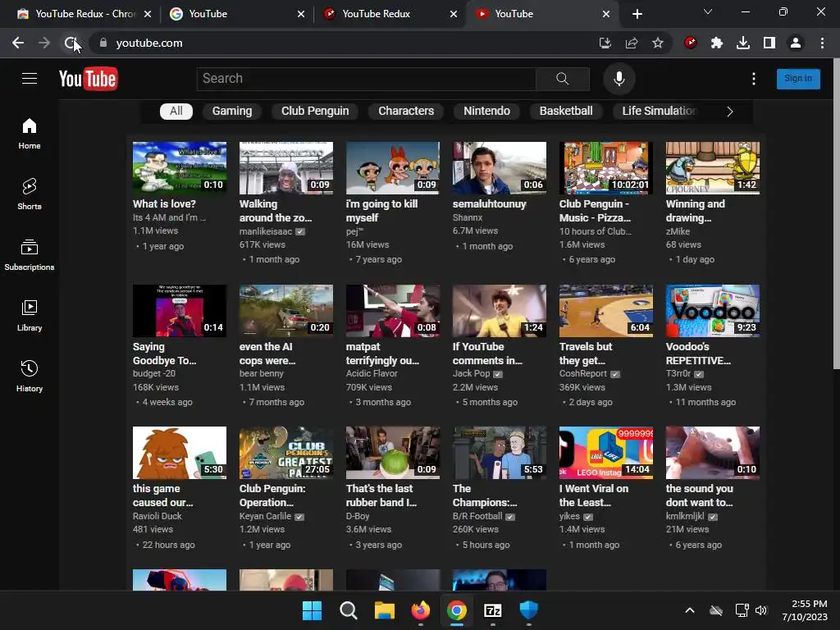The width and height of the screenshot is (840, 630).
Task: Click the YouTube Redux extension icon
Action: 691,43
